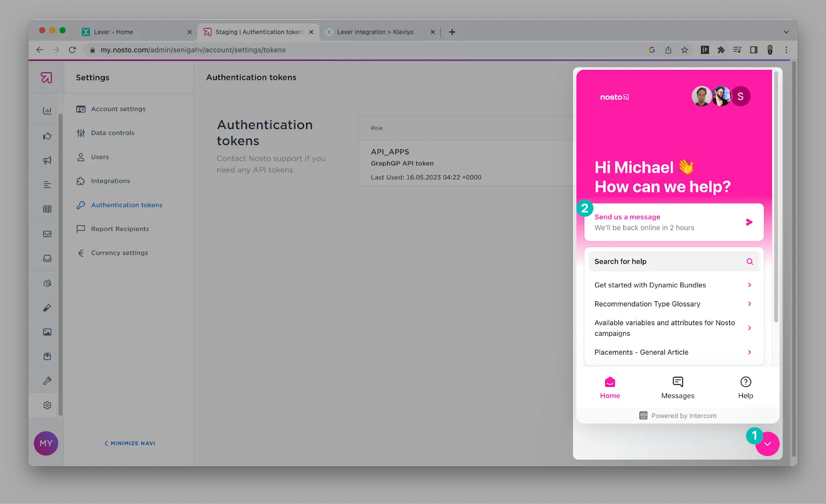
Task: Open Currency settings
Action: point(119,253)
